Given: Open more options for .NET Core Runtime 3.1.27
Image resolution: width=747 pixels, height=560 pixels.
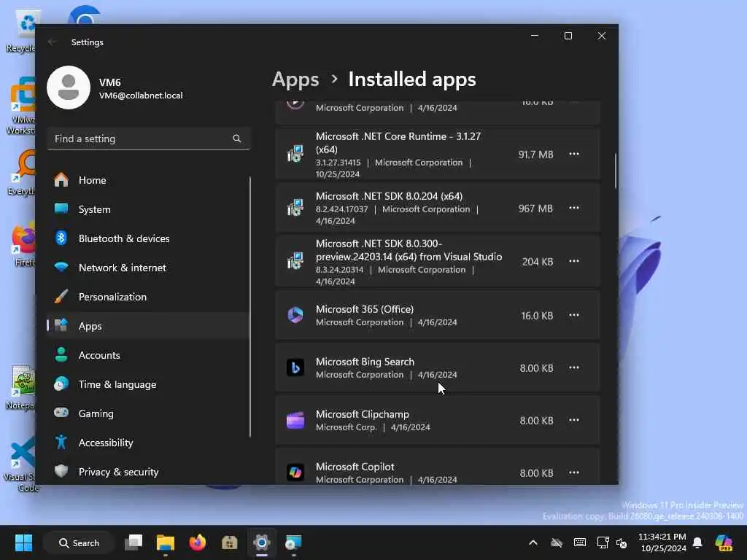Looking at the screenshot, I should point(573,154).
